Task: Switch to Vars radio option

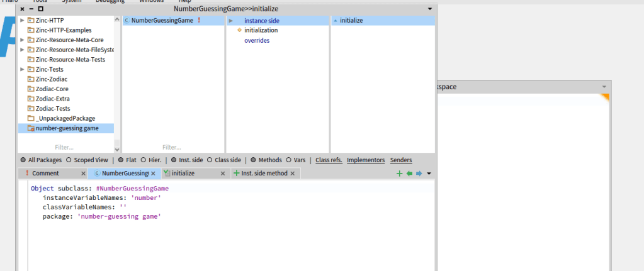Action: [289, 160]
